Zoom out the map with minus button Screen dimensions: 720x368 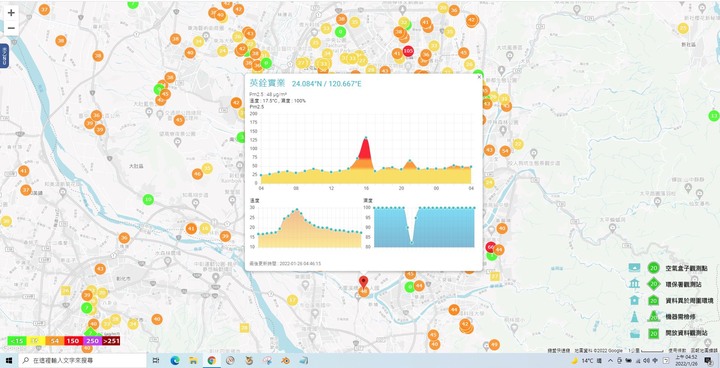point(11,28)
